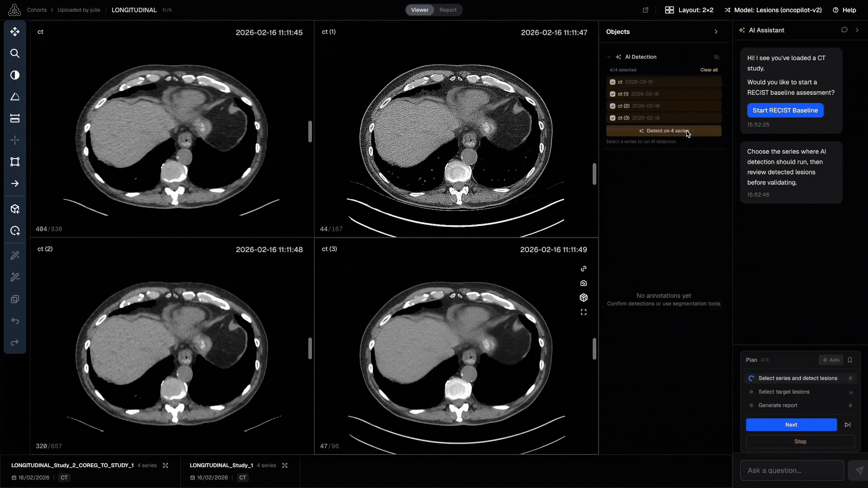Screen dimensions: 868x488
Task: Uncheck the ct (1) series checkbox
Action: pyautogui.click(x=613, y=94)
